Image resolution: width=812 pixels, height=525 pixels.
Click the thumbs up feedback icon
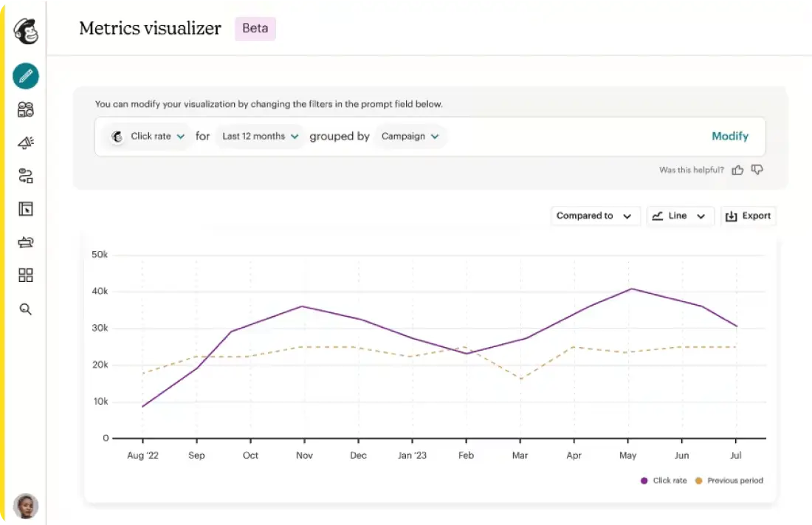click(737, 170)
